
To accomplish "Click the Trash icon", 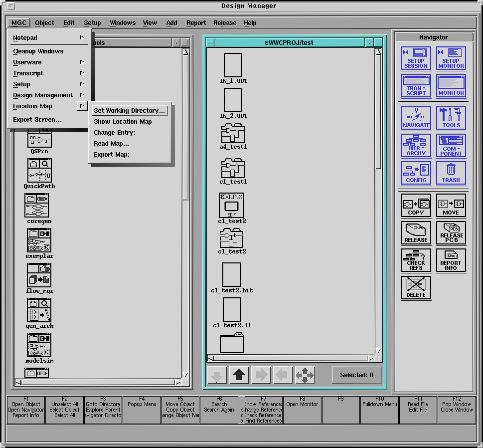I will click(x=451, y=173).
